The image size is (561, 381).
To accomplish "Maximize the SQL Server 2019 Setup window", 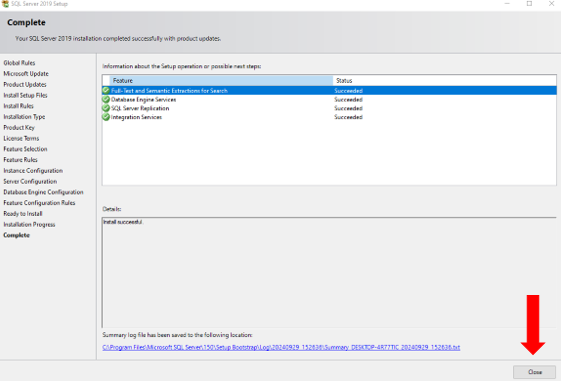I will 529,4.
